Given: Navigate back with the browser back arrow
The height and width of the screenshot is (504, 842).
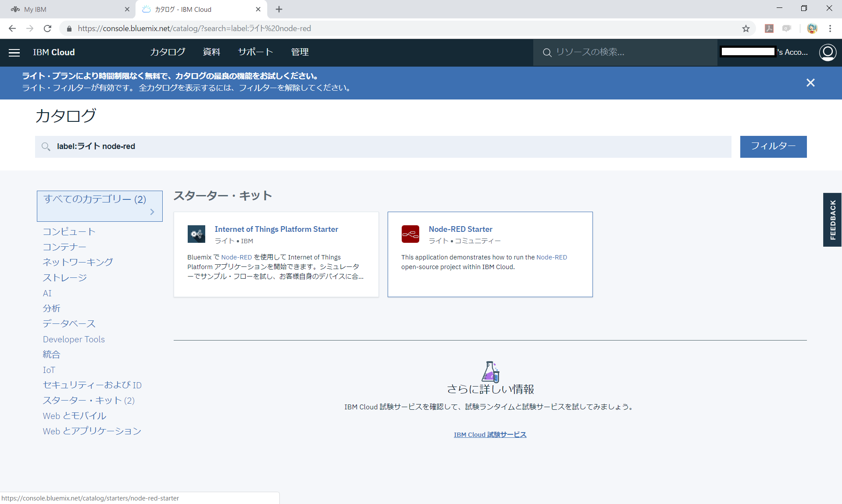Looking at the screenshot, I should tap(12, 28).
